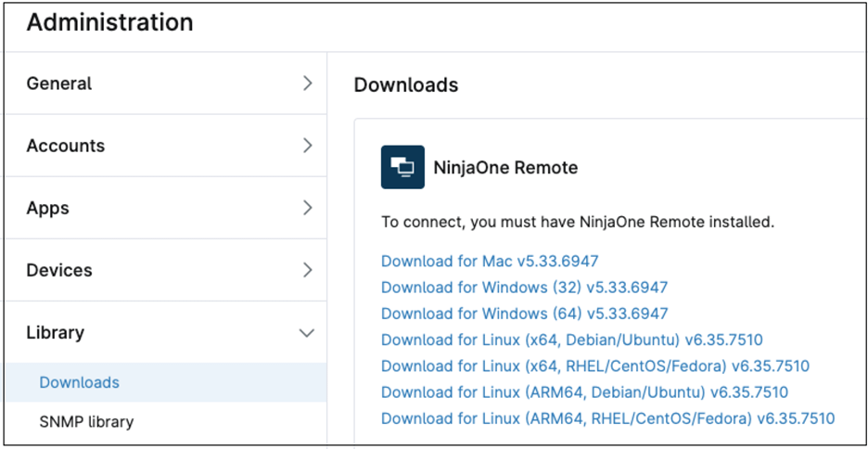
Task: Select Downloads under Library
Action: [165, 382]
